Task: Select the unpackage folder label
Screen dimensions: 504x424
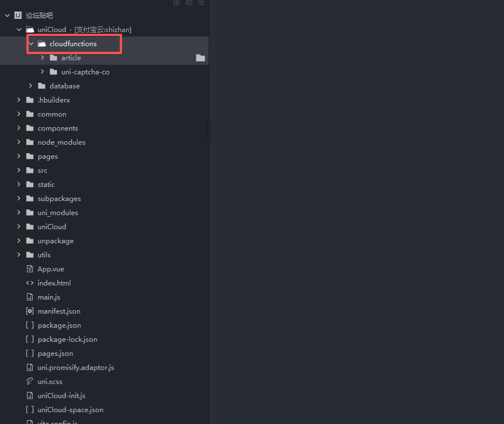Action: pos(56,241)
